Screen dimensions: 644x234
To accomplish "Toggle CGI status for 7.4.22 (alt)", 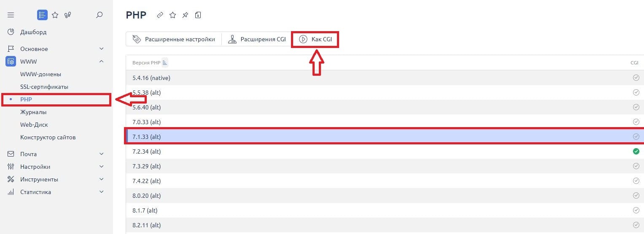I will point(636,181).
